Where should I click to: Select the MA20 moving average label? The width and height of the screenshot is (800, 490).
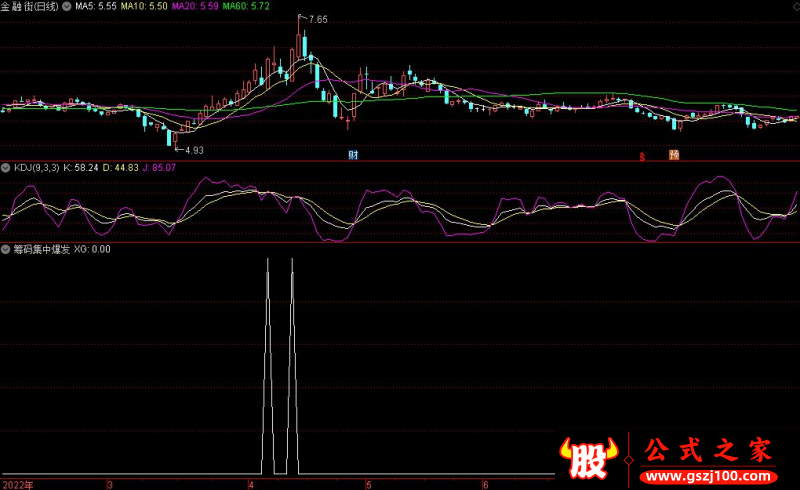coord(194,6)
